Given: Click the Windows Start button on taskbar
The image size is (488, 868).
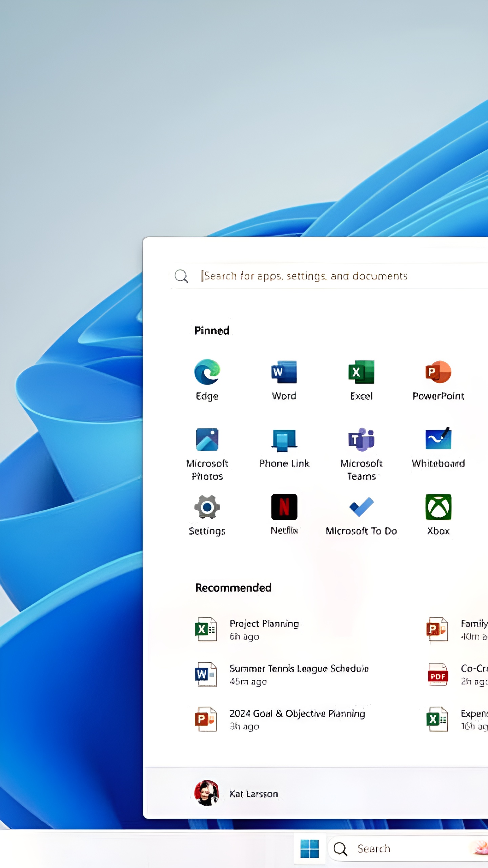Looking at the screenshot, I should [x=310, y=849].
